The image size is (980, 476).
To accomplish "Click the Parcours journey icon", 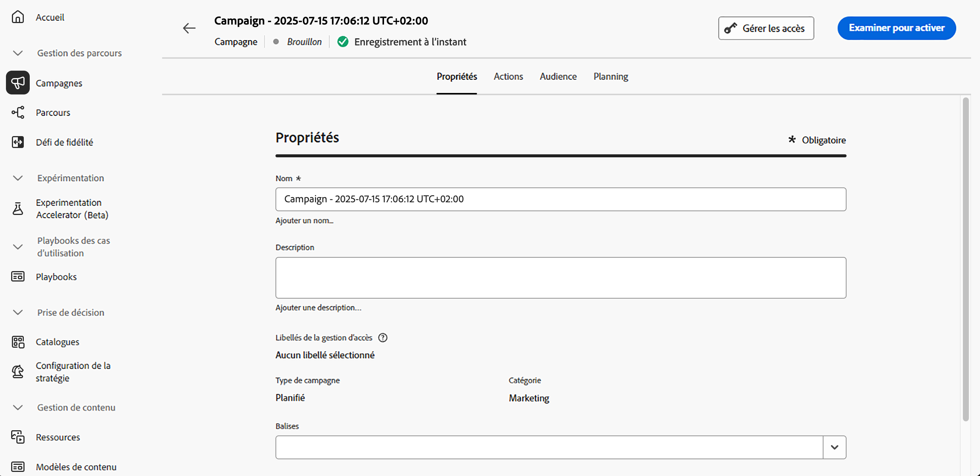I will coord(17,112).
